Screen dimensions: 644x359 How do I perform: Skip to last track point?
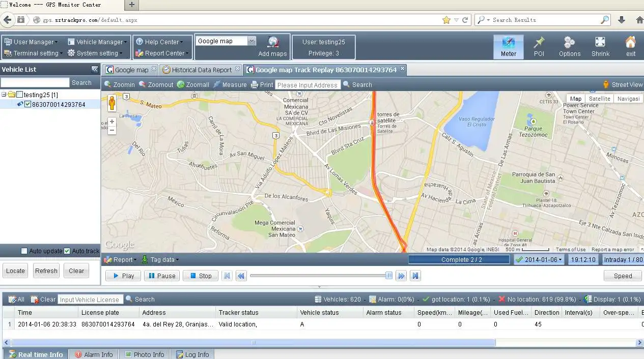click(x=415, y=276)
